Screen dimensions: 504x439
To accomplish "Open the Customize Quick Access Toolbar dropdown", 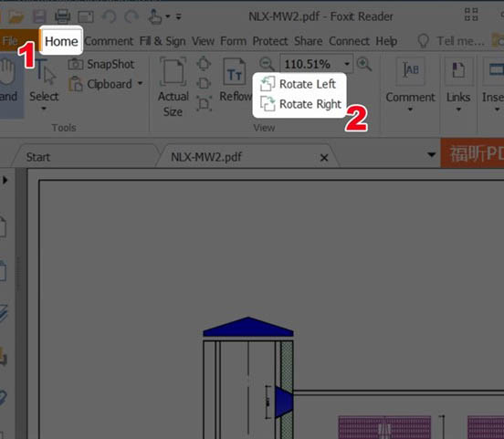I will [179, 16].
